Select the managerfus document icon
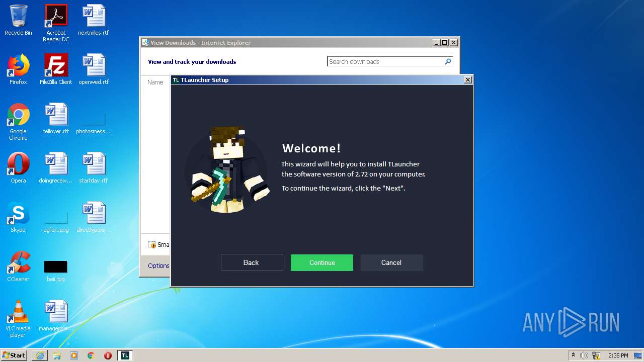The width and height of the screenshot is (644, 362). point(56,316)
